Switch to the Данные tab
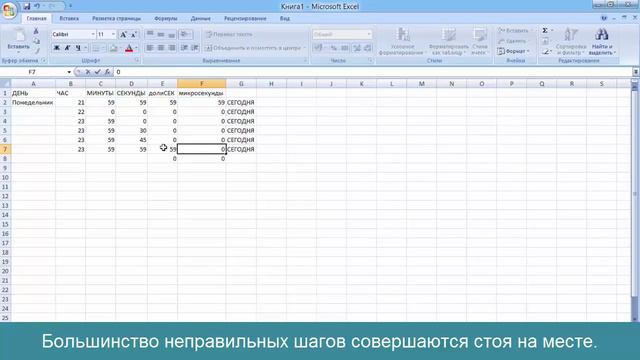 point(200,18)
